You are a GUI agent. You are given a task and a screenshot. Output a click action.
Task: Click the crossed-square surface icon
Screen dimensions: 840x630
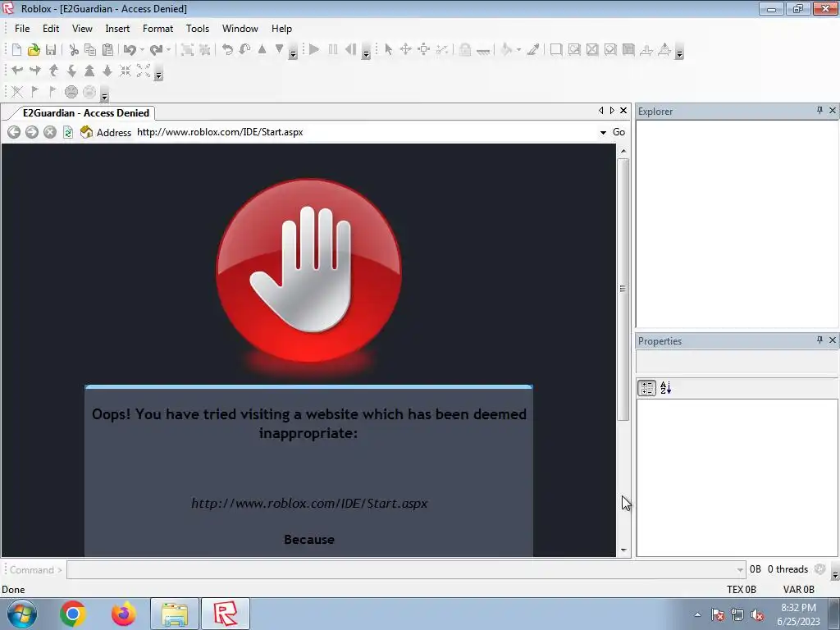click(x=592, y=50)
